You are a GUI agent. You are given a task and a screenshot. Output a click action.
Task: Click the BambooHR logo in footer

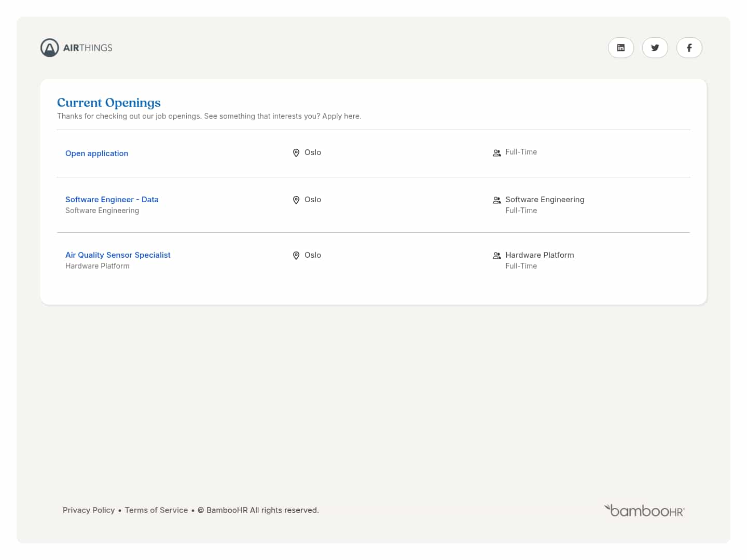click(644, 511)
